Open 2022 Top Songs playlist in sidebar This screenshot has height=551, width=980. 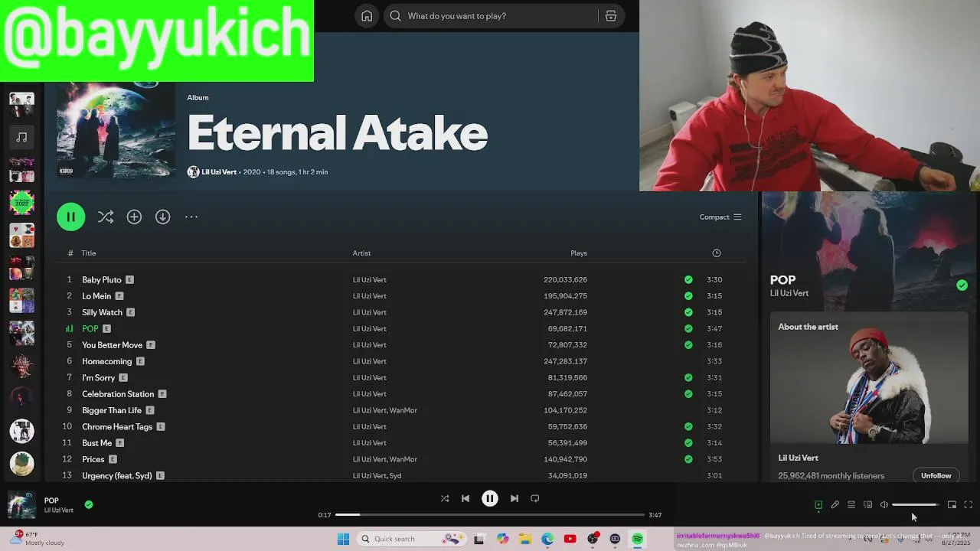21,203
